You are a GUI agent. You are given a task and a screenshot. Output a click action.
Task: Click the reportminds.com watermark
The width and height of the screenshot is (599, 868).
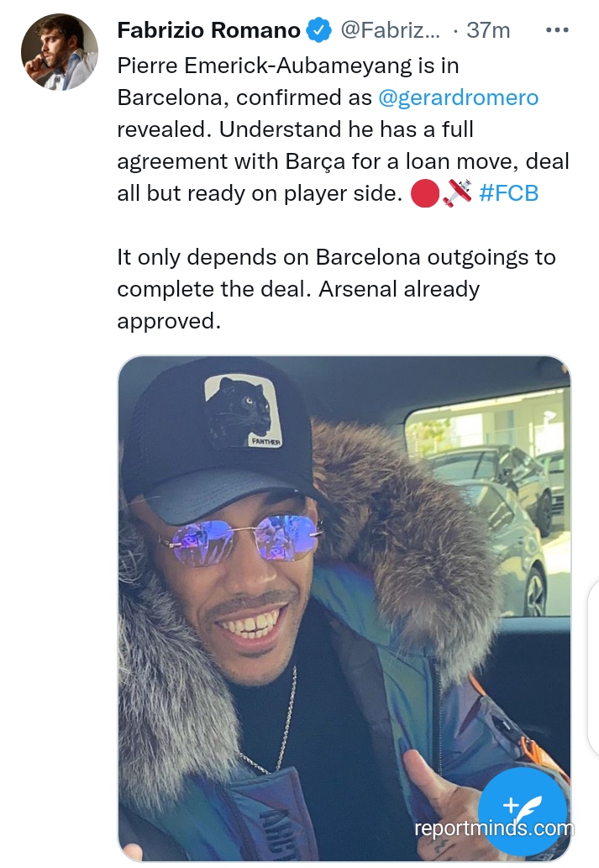click(494, 829)
